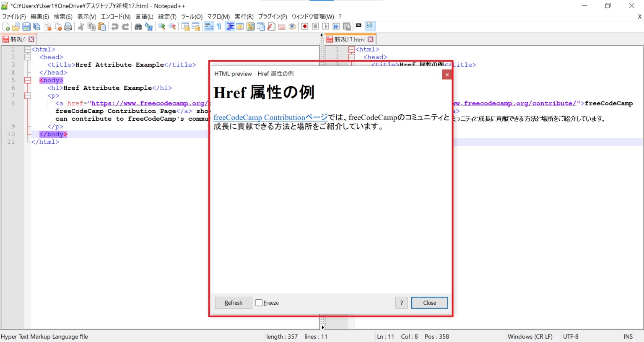Collapse the head section on line 2

[x=28, y=57]
